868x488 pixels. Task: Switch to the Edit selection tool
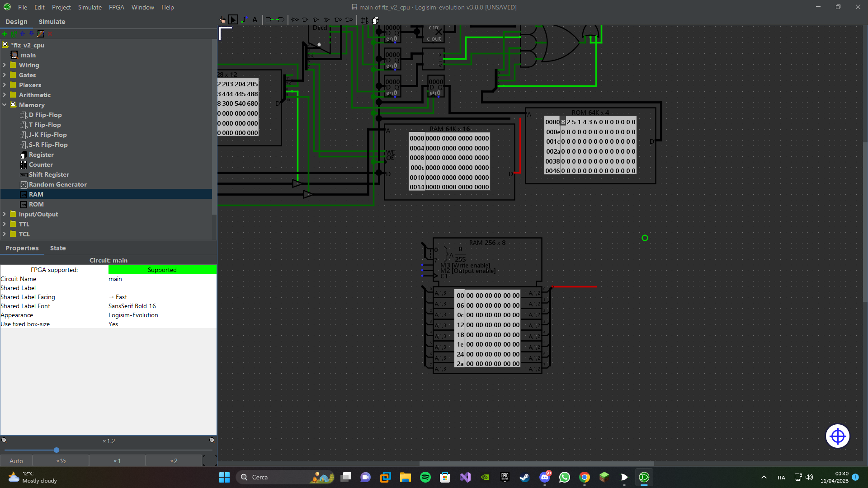(x=233, y=19)
